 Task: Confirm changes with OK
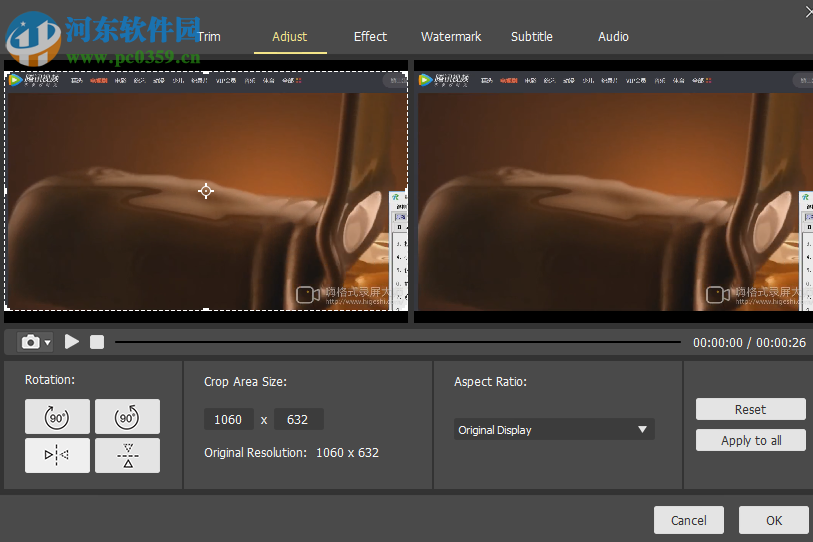pyautogui.click(x=774, y=520)
